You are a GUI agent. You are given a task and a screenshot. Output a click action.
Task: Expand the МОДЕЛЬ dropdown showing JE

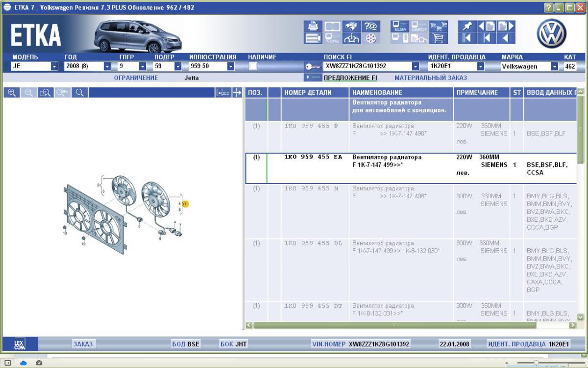pos(54,66)
